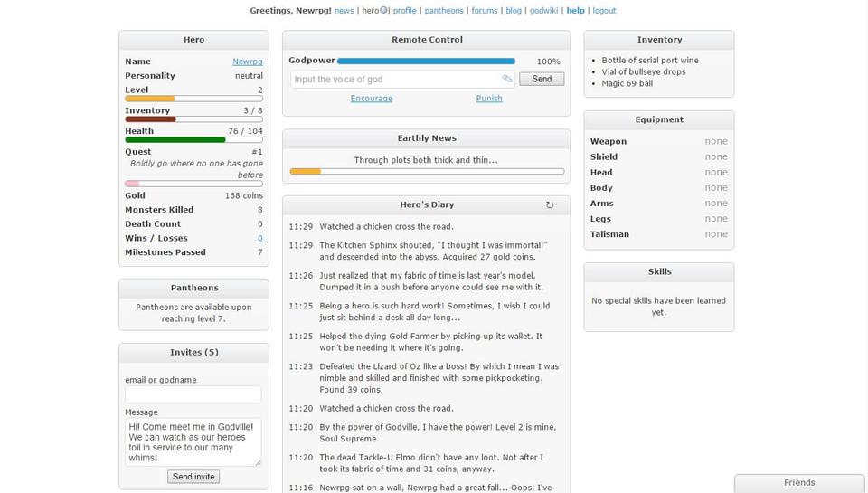868x493 pixels.
Task: Go to the profile page
Action: click(x=404, y=11)
